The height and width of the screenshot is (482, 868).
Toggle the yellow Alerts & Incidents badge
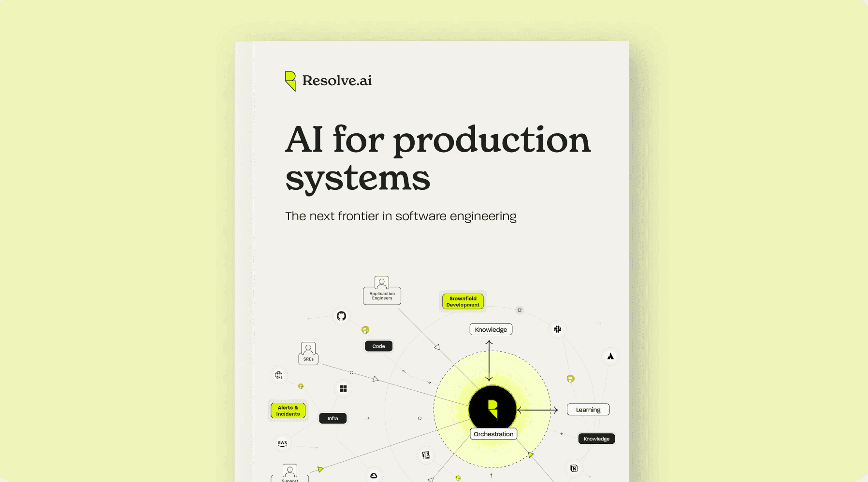click(x=288, y=411)
